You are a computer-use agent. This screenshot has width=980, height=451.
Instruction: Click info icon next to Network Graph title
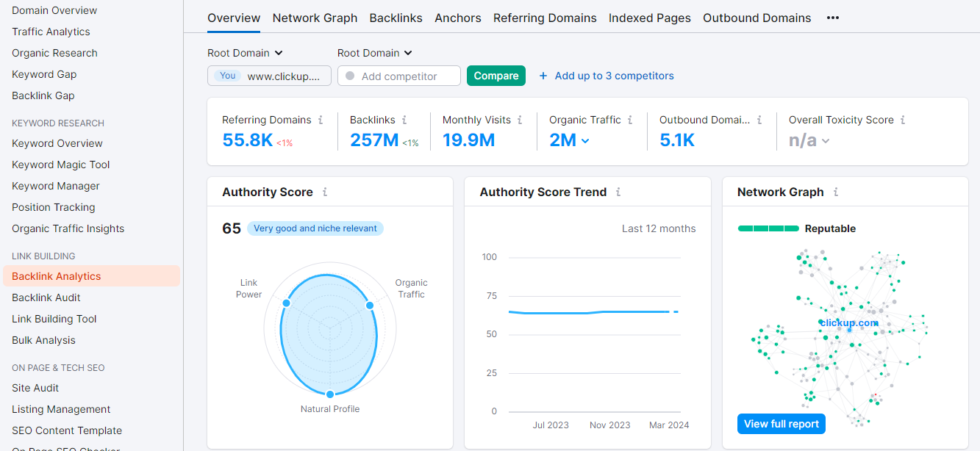836,192
